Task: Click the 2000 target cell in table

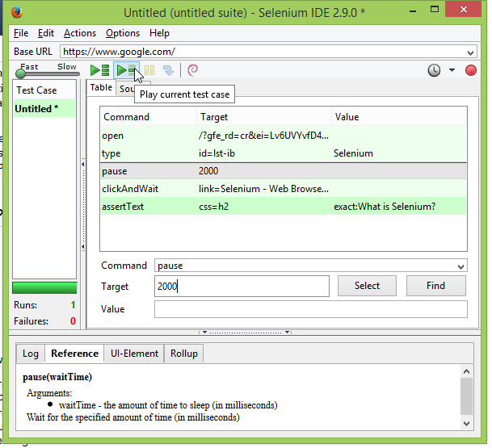Action: (208, 171)
